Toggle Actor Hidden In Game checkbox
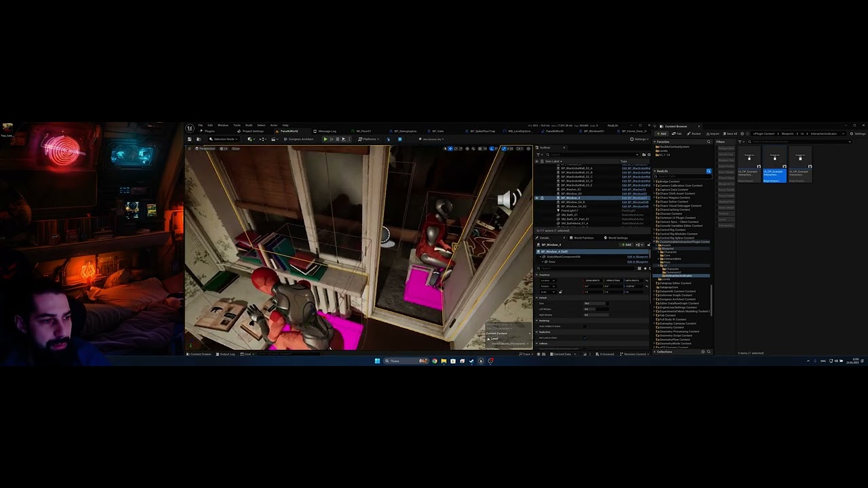The width and height of the screenshot is (868, 488). click(585, 326)
